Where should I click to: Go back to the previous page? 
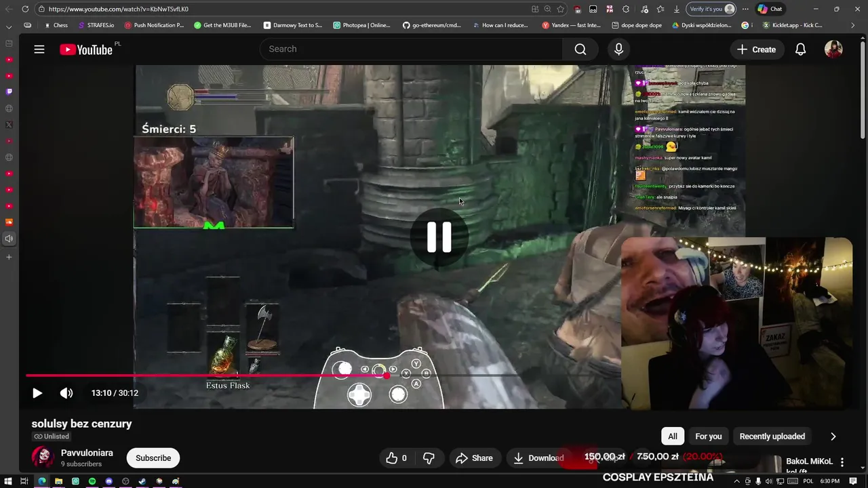click(9, 9)
